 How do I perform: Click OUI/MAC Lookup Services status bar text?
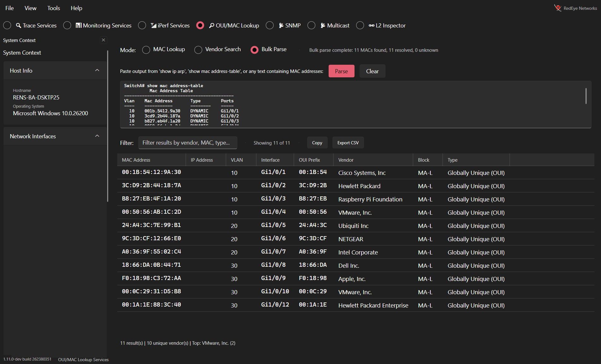[83, 360]
